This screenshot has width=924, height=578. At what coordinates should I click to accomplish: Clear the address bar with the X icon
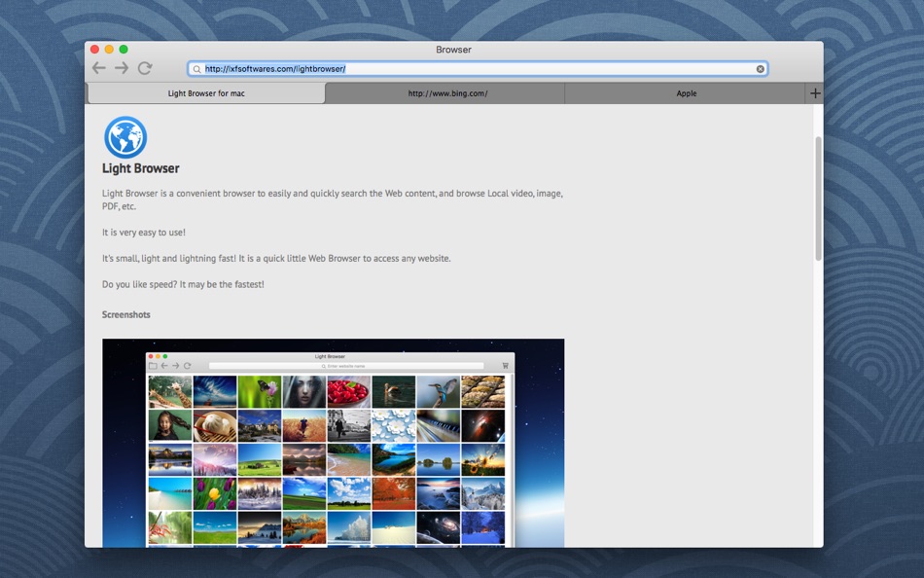[761, 69]
